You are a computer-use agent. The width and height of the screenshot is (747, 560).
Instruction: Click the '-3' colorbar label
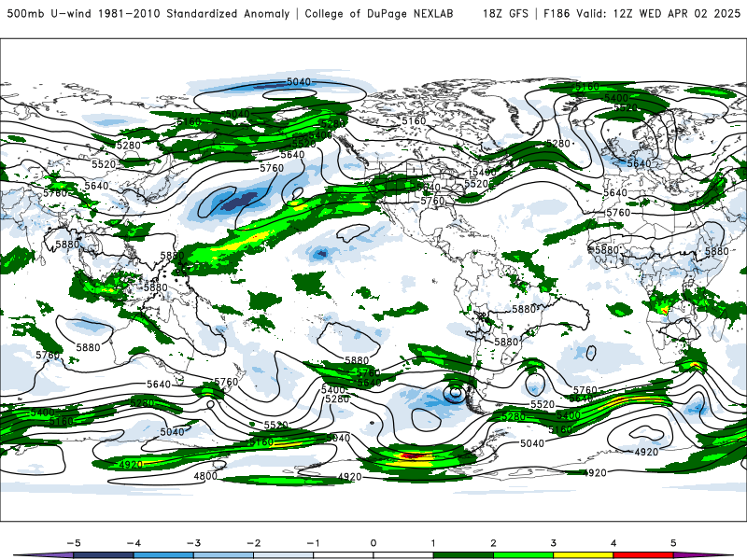(x=193, y=543)
